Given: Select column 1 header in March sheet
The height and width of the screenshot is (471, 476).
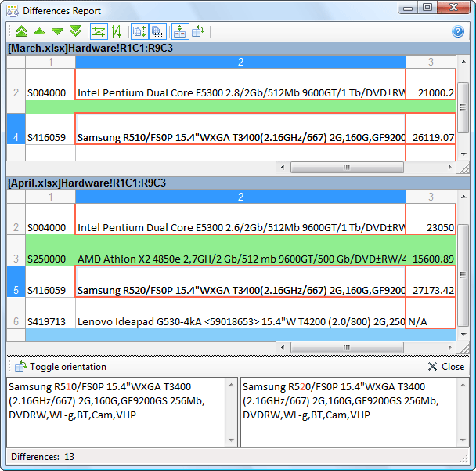Looking at the screenshot, I should (50, 62).
